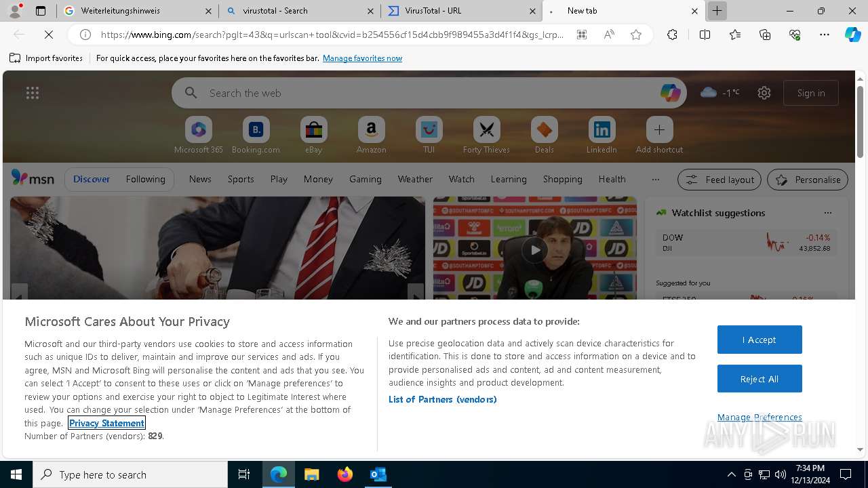Open the LinkedIn shortcut

[601, 136]
